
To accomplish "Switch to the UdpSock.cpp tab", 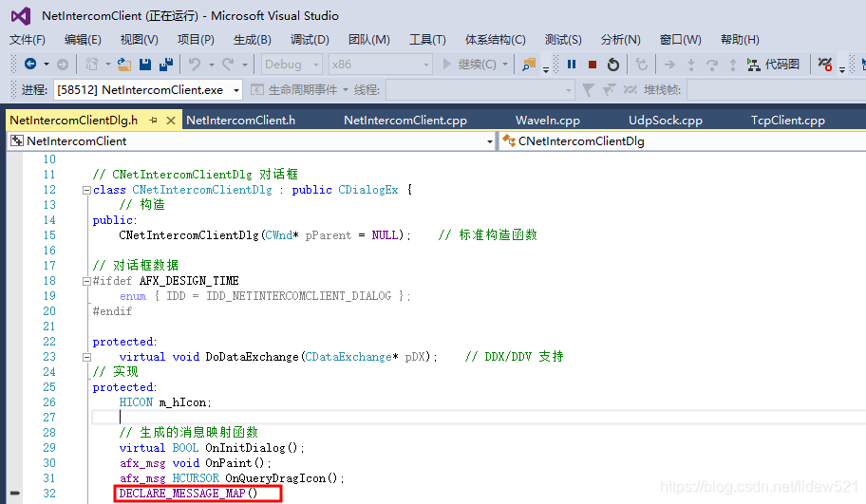I will (665, 121).
